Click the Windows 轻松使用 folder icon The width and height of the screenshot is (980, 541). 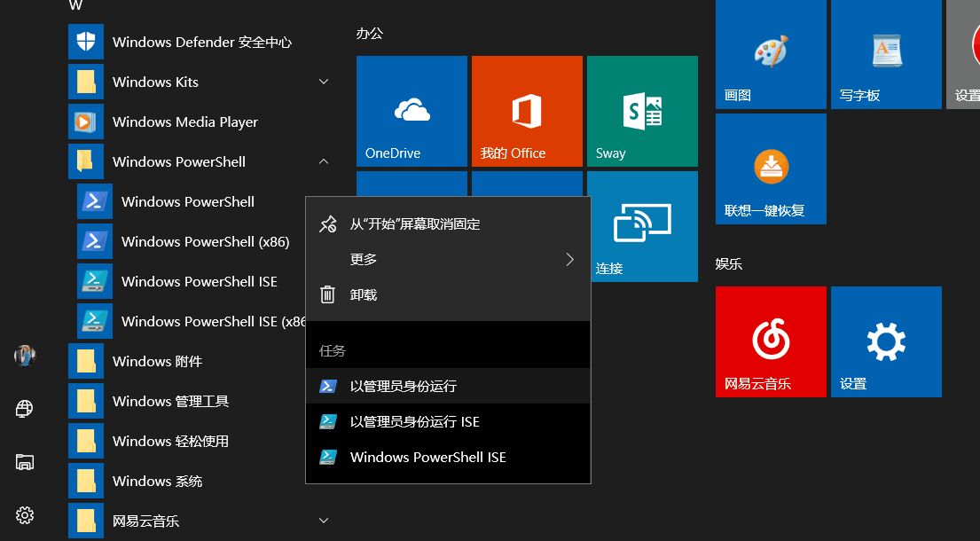[86, 442]
